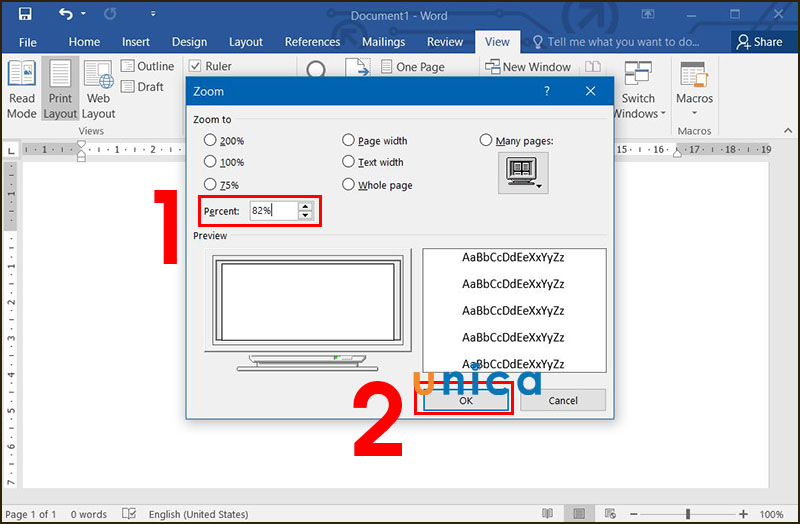
Task: Select the 75% zoom radio button
Action: (x=210, y=184)
